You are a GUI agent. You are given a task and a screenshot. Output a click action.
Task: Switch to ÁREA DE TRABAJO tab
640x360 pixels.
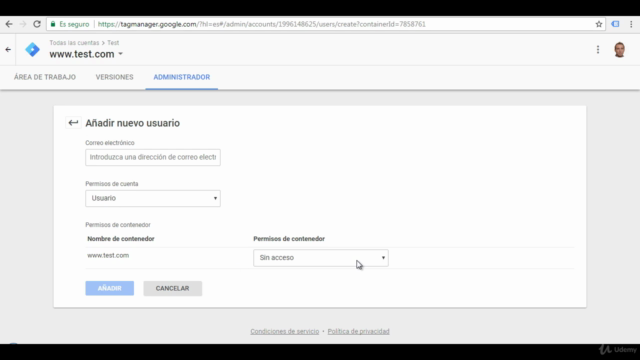(x=45, y=77)
